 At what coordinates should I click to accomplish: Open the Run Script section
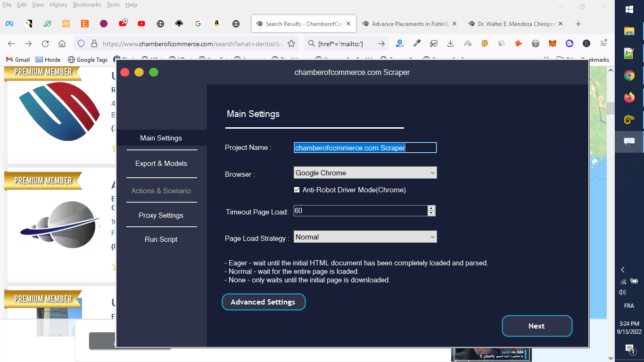click(161, 239)
